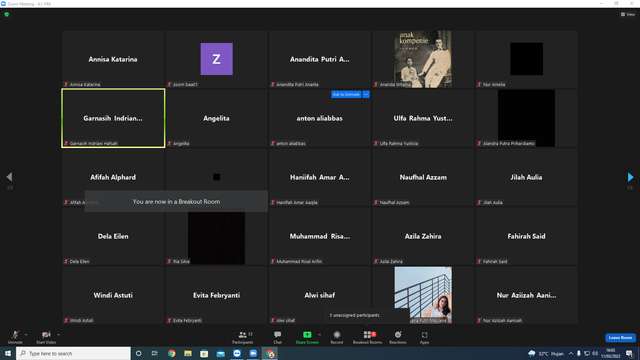Click Dela Eilen participant tile
Screen dimensions: 640x360
(x=113, y=236)
